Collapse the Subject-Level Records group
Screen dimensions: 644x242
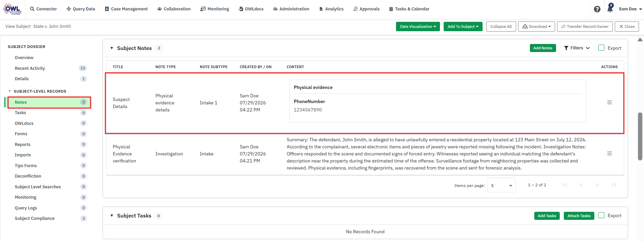coord(10,91)
